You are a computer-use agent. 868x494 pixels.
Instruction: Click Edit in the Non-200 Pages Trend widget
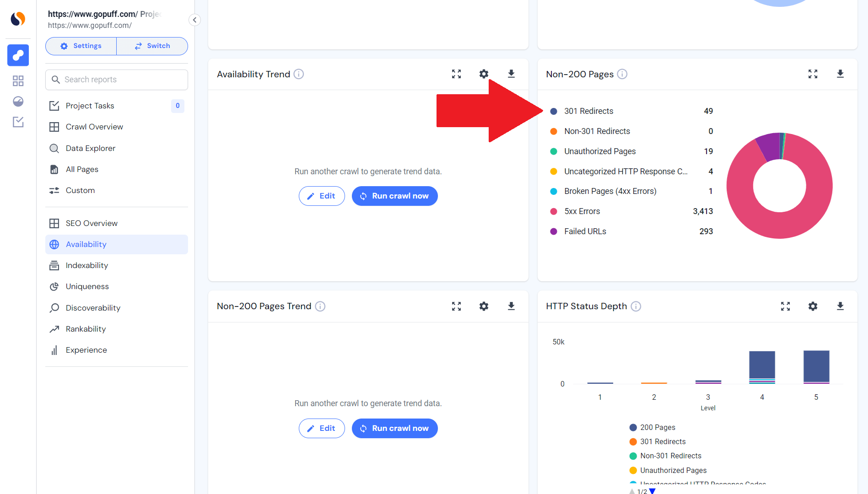coord(322,428)
